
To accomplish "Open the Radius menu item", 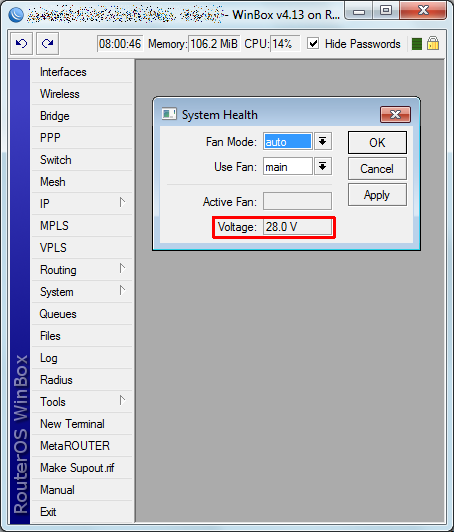I will (x=82, y=380).
